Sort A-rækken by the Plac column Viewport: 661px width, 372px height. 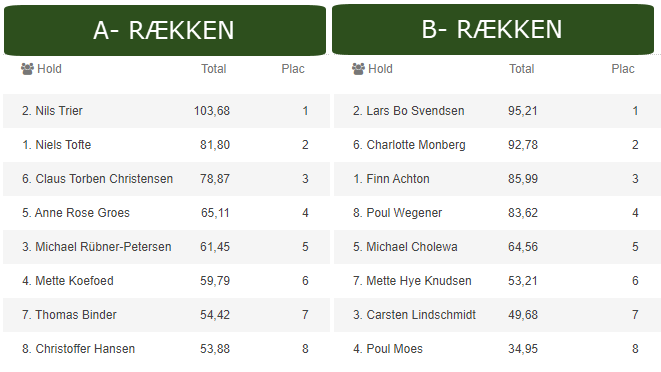(293, 69)
